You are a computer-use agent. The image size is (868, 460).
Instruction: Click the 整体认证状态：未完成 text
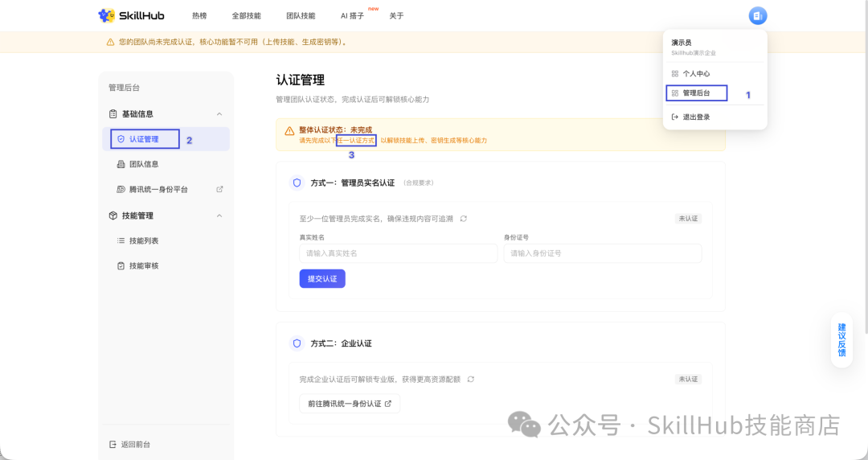(335, 129)
